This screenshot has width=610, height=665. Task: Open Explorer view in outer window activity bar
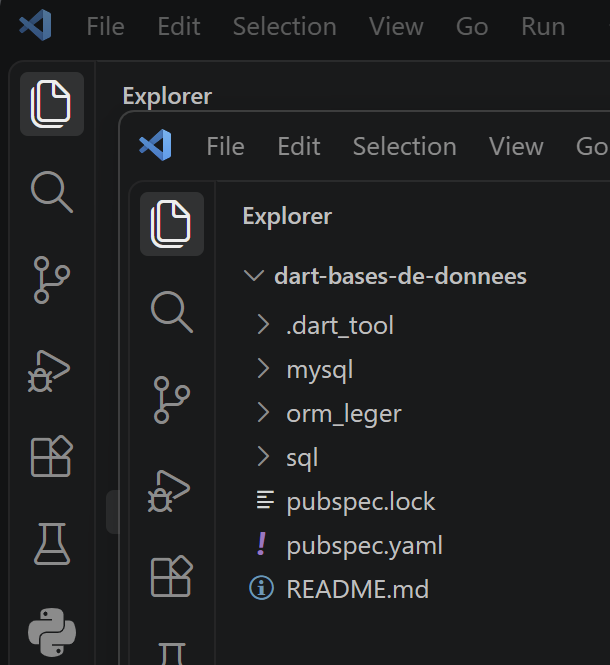click(52, 104)
